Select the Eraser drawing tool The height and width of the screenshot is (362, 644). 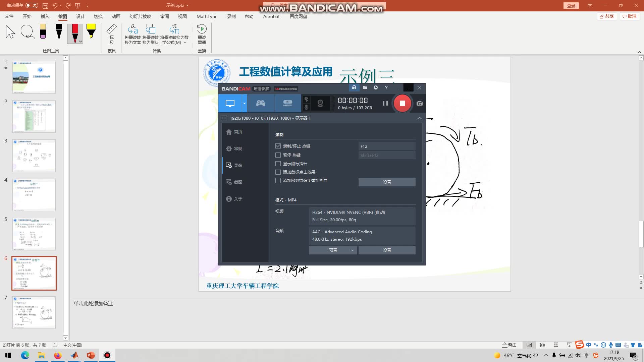click(43, 32)
